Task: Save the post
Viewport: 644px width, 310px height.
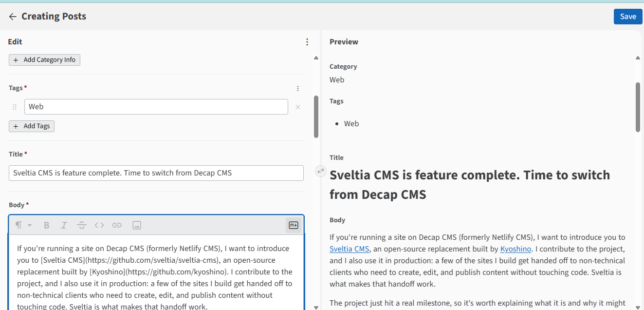Action: 628,17
